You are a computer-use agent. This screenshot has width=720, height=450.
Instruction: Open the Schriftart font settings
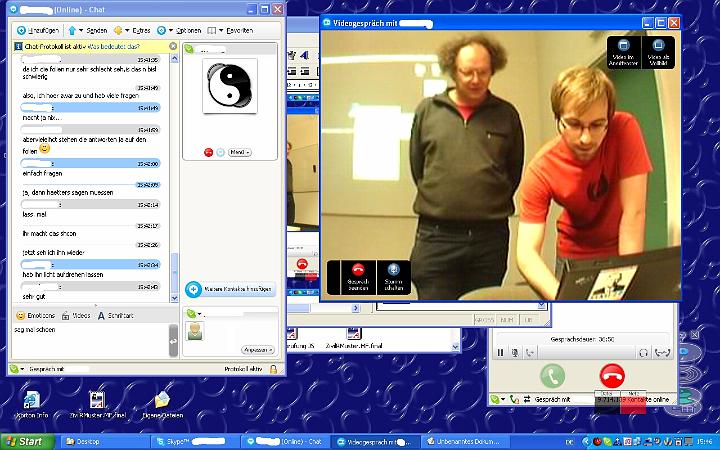click(x=115, y=315)
